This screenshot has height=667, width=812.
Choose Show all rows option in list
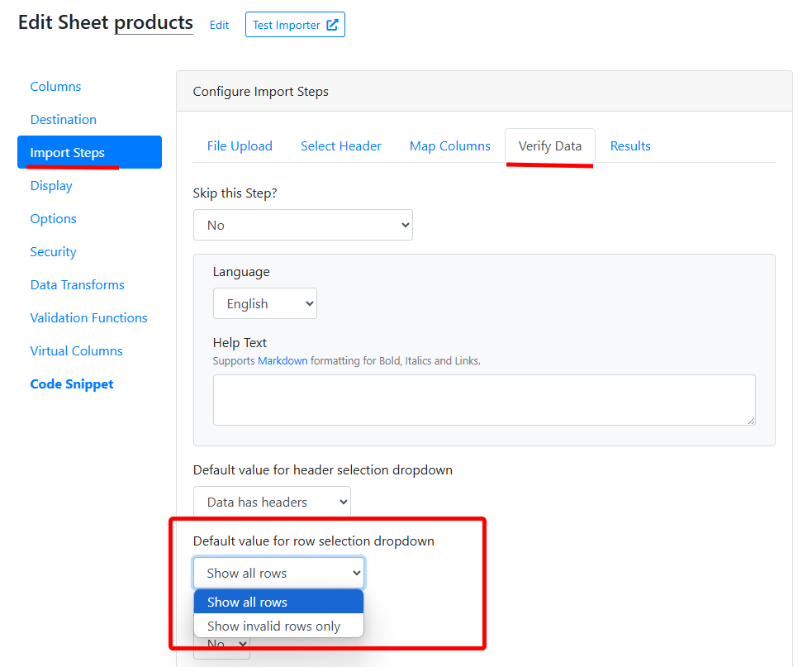[x=278, y=603]
